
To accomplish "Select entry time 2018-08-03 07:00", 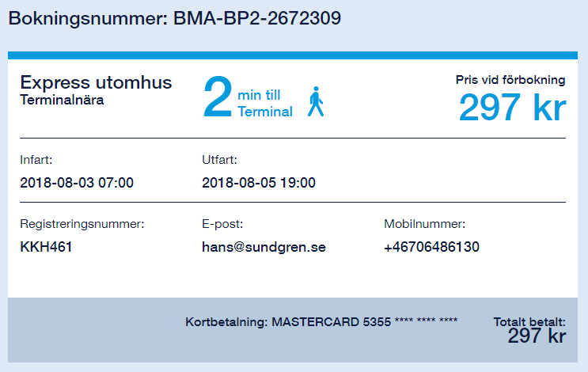I will pos(77,183).
